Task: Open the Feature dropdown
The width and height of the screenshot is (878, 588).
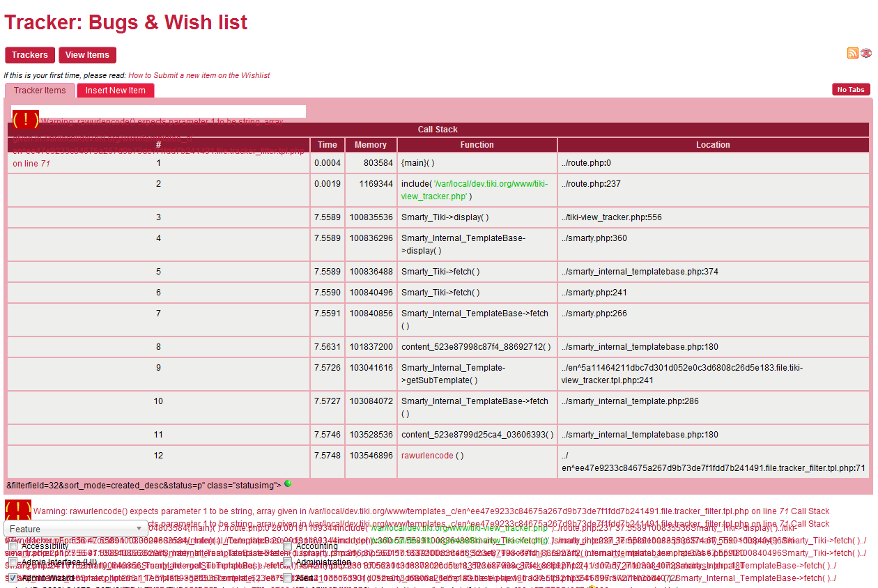Action: pyautogui.click(x=76, y=529)
